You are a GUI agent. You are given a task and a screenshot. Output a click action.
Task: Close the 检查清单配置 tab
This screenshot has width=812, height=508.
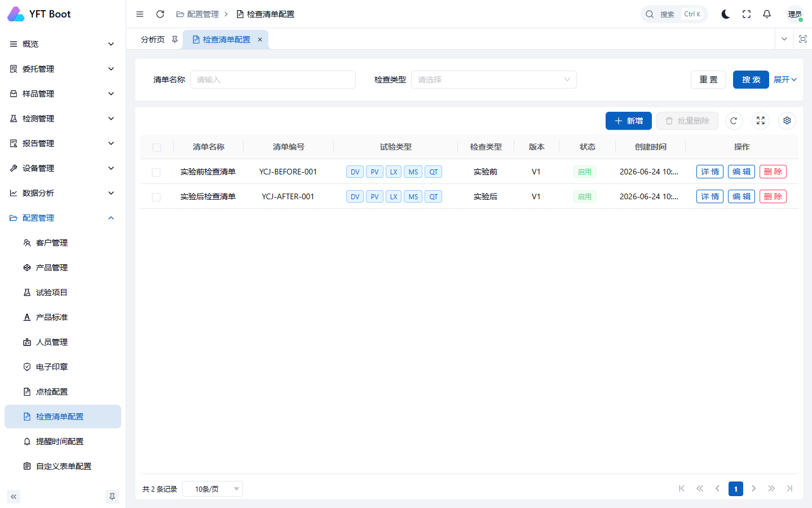tap(260, 40)
